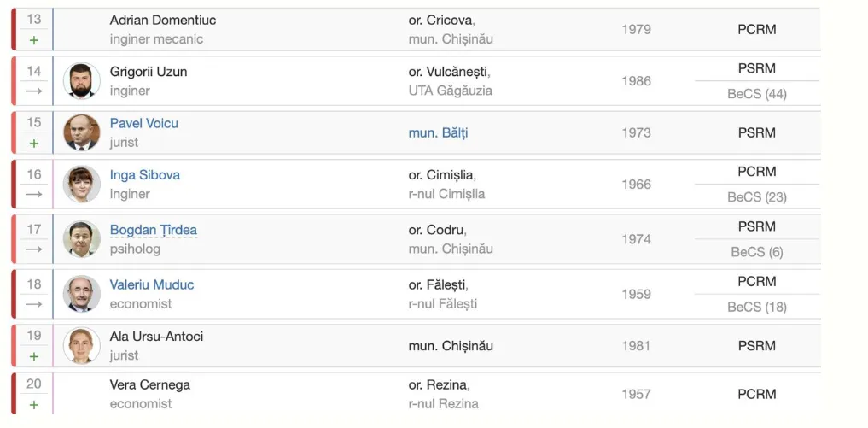
Task: Click the BeCS (44) label for Grigorii Uzun
Action: [757, 94]
